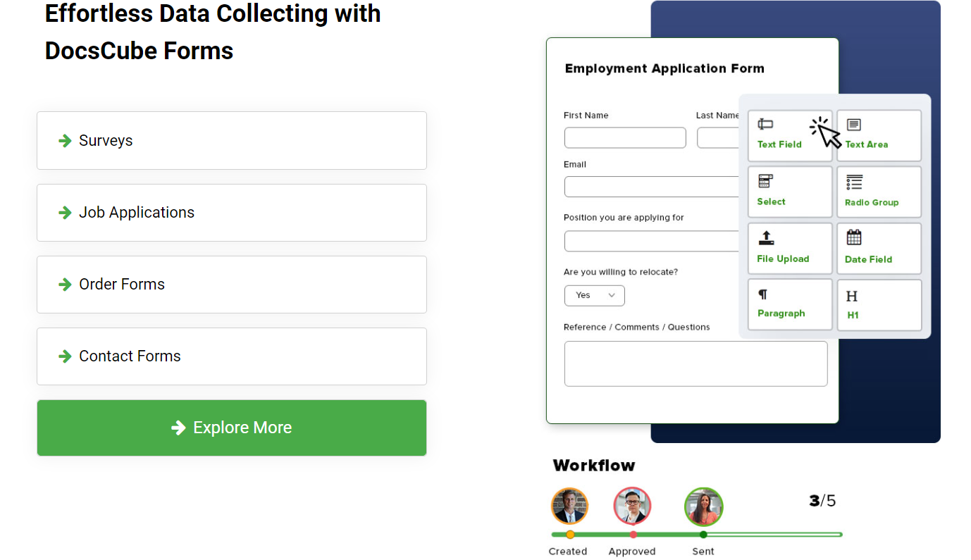
Task: Choose the Date Field calendar icon
Action: click(854, 237)
